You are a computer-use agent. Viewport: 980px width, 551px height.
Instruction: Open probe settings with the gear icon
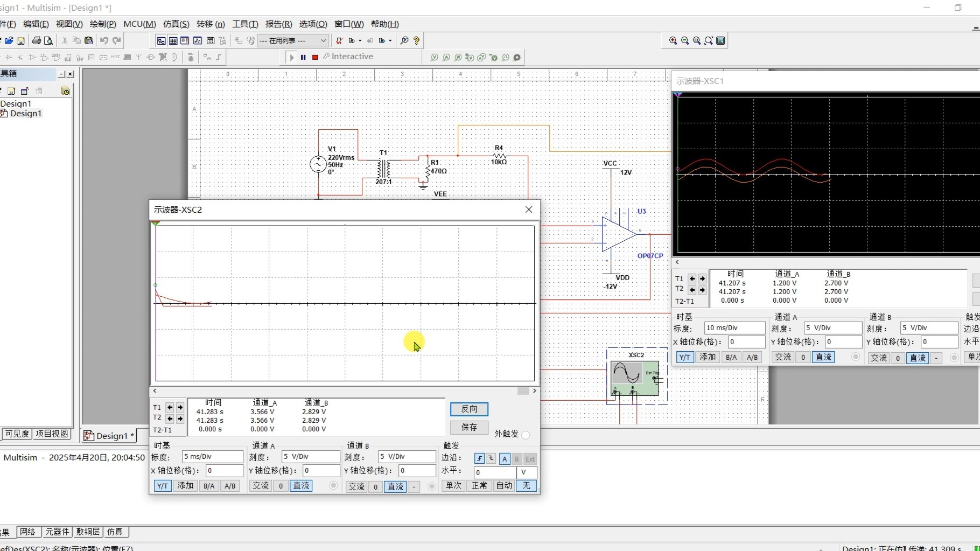[x=516, y=58]
